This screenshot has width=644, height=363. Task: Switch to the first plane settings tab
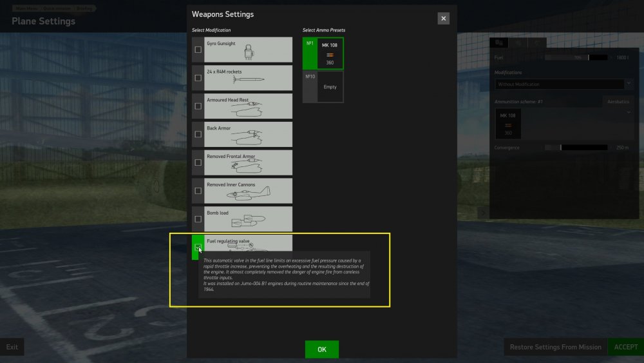[x=498, y=43]
